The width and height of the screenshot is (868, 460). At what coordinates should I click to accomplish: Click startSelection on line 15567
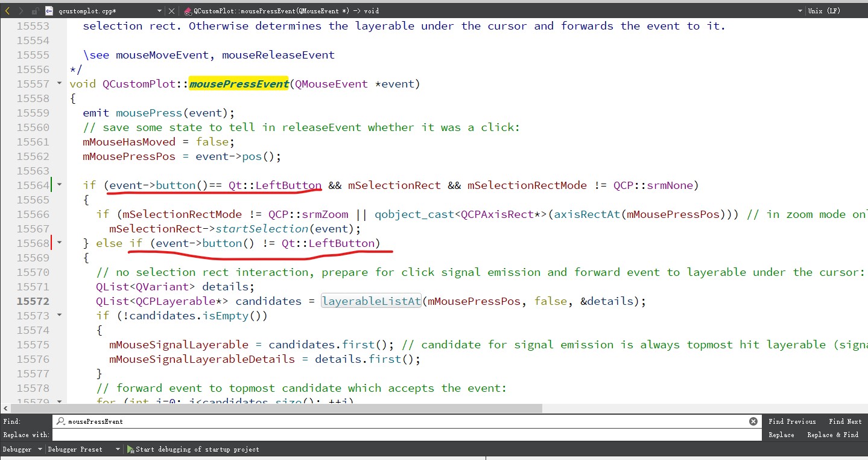[262, 229]
